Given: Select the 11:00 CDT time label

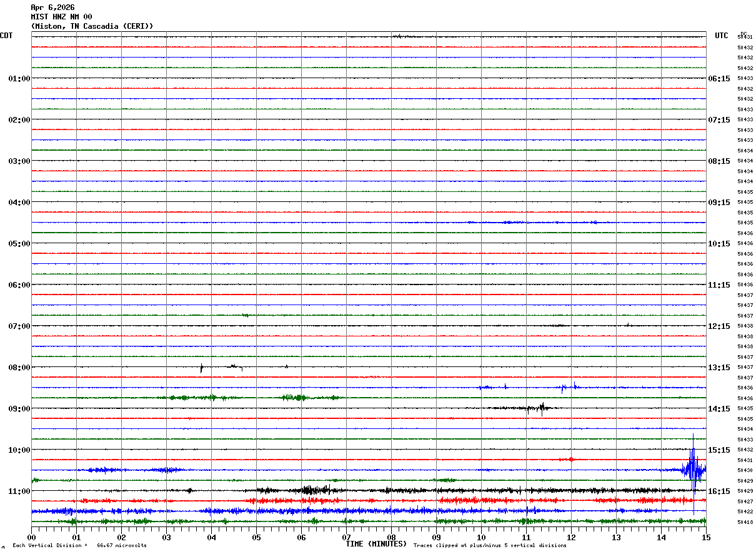Looking at the screenshot, I should [19, 491].
